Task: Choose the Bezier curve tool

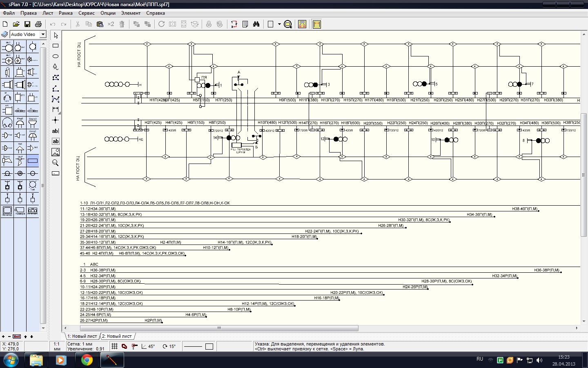Action: click(56, 99)
